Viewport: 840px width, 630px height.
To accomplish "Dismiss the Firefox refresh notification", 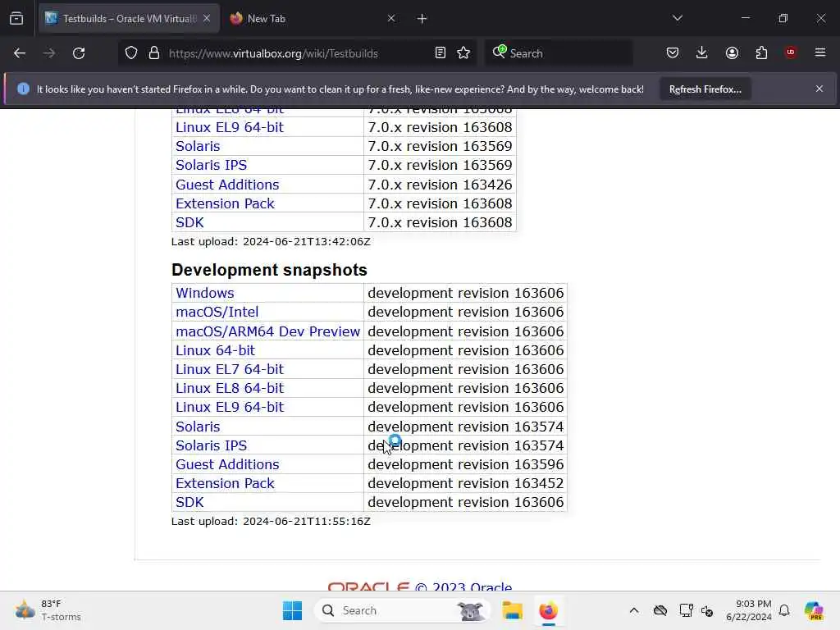I will tap(819, 89).
